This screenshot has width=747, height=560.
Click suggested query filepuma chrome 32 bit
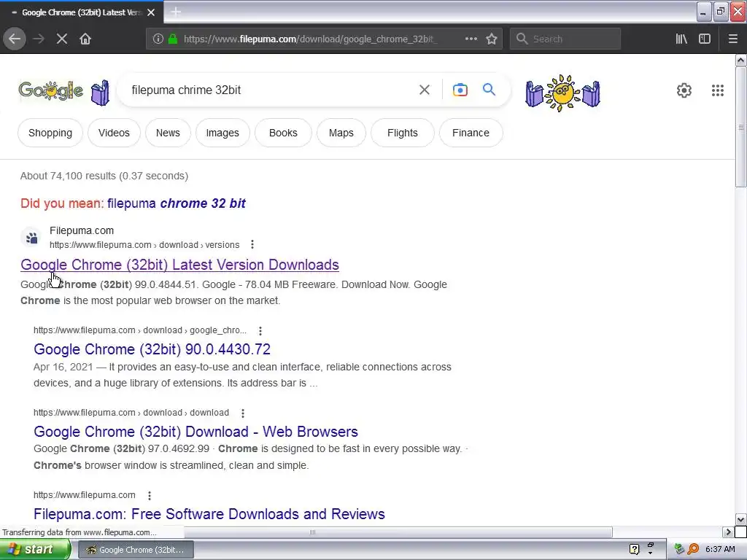coord(177,203)
